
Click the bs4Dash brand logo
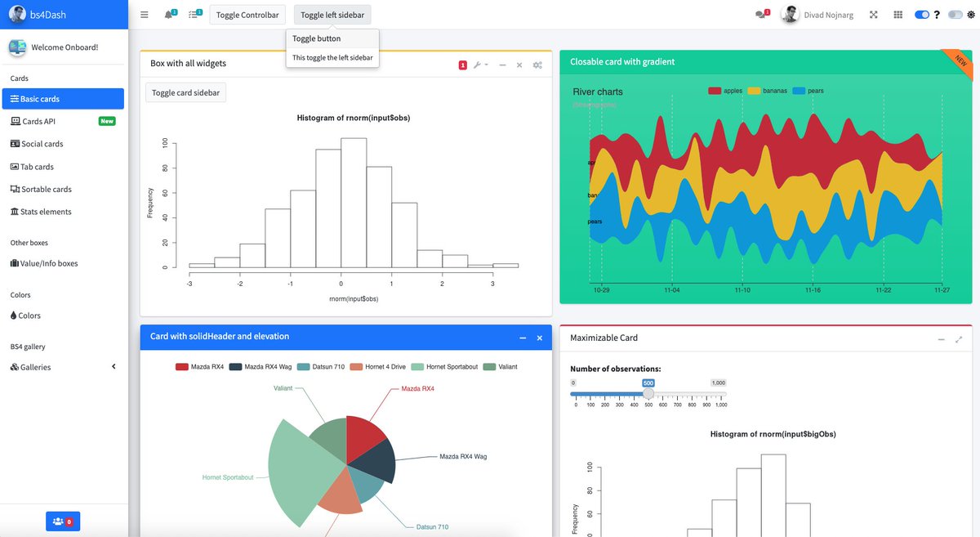[x=17, y=14]
